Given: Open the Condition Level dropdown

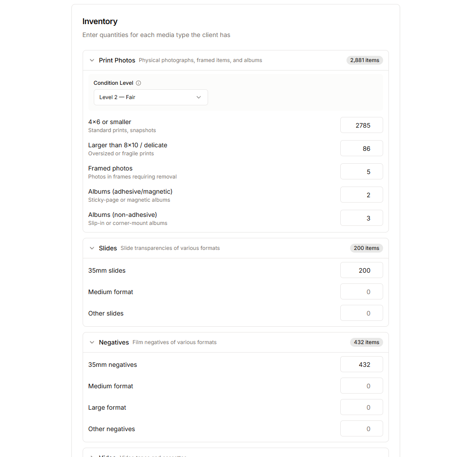Looking at the screenshot, I should pyautogui.click(x=150, y=97).
